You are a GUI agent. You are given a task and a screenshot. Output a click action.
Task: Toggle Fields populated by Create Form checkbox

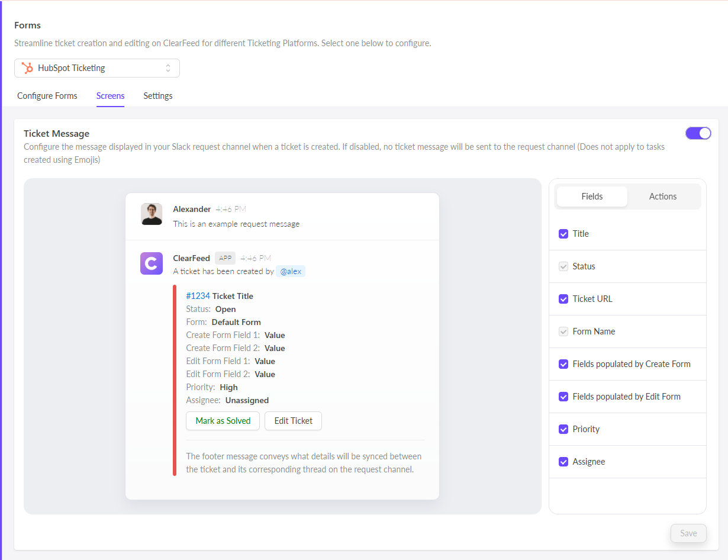coord(563,364)
